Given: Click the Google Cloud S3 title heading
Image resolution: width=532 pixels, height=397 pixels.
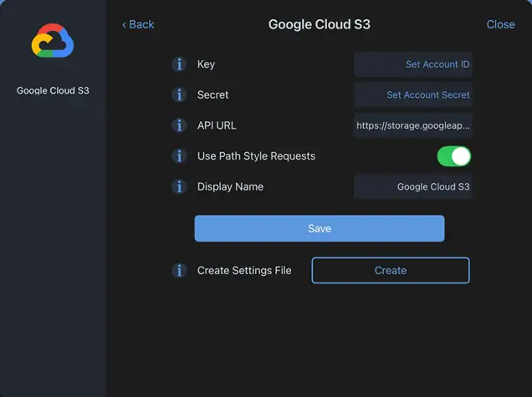Looking at the screenshot, I should (x=319, y=24).
